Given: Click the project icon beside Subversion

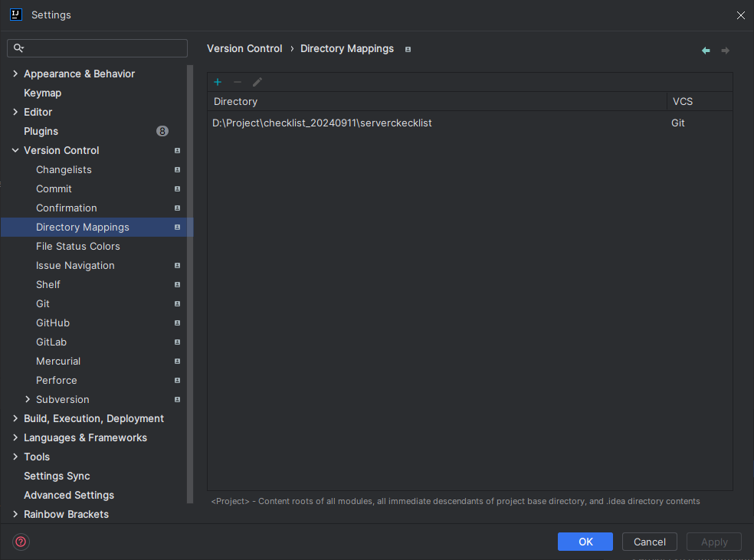Looking at the screenshot, I should click(x=178, y=399).
